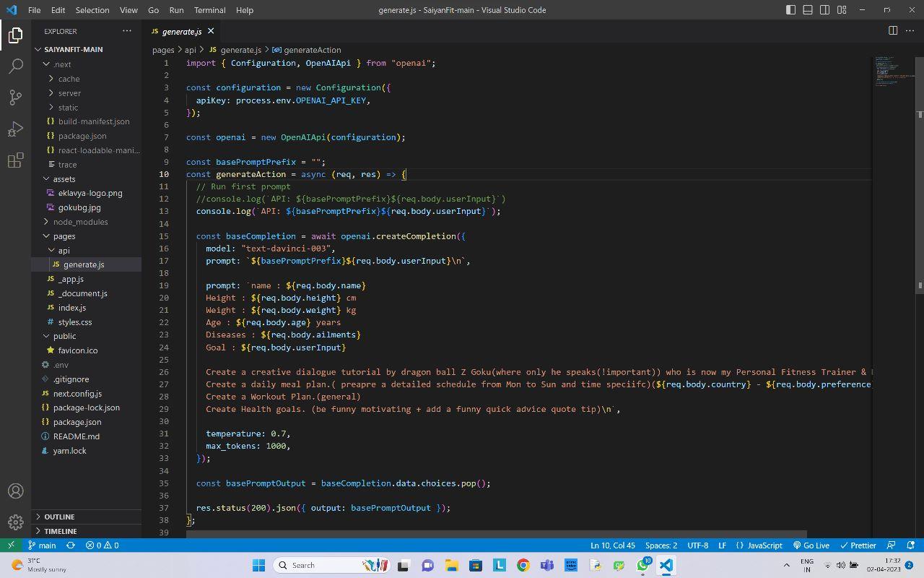Click UTF-8 encoding in status bar
This screenshot has height=578, width=924.
(x=698, y=545)
